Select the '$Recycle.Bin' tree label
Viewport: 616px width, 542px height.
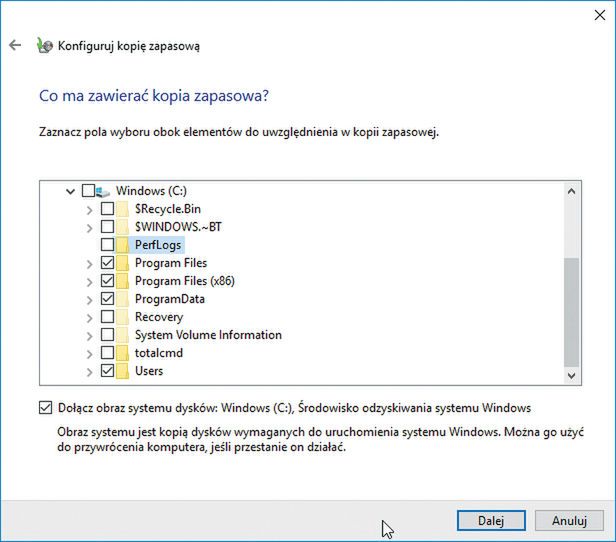point(168,209)
